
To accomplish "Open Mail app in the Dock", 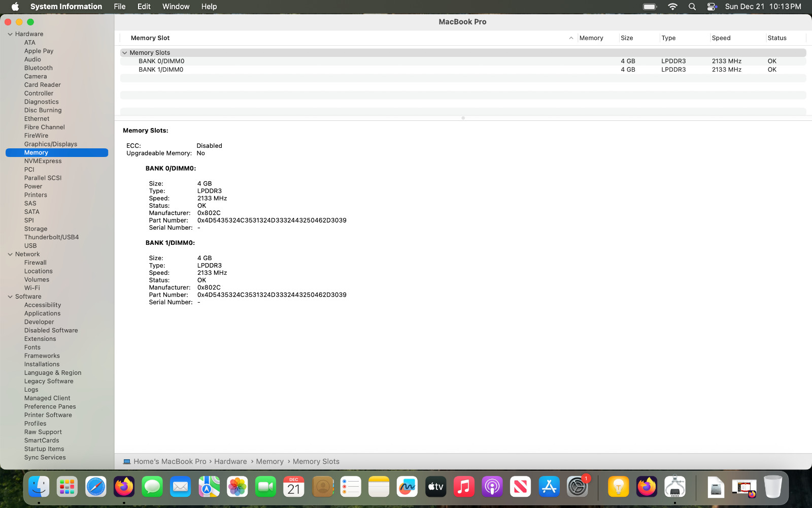I will [x=180, y=487].
